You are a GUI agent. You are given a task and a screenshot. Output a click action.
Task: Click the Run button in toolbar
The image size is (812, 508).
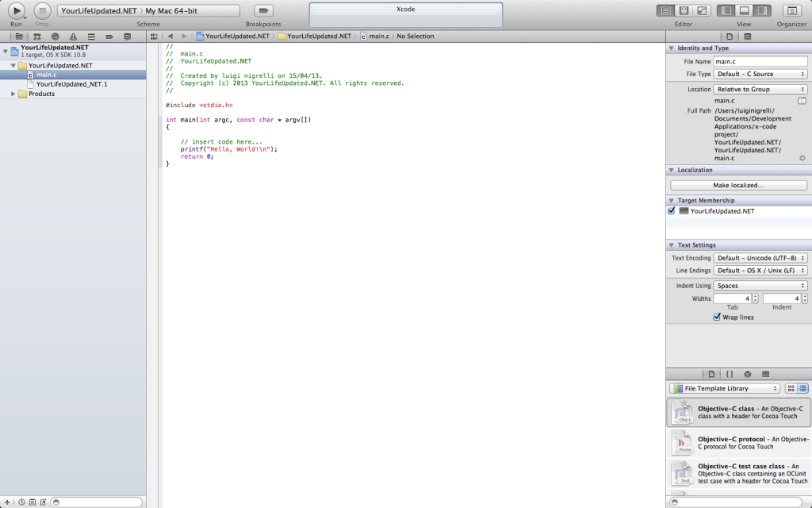(16, 10)
